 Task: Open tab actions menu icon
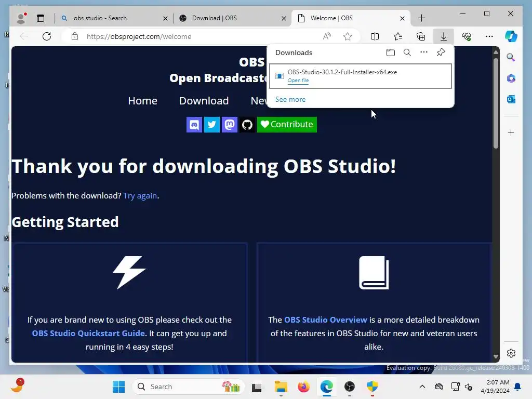(41, 18)
